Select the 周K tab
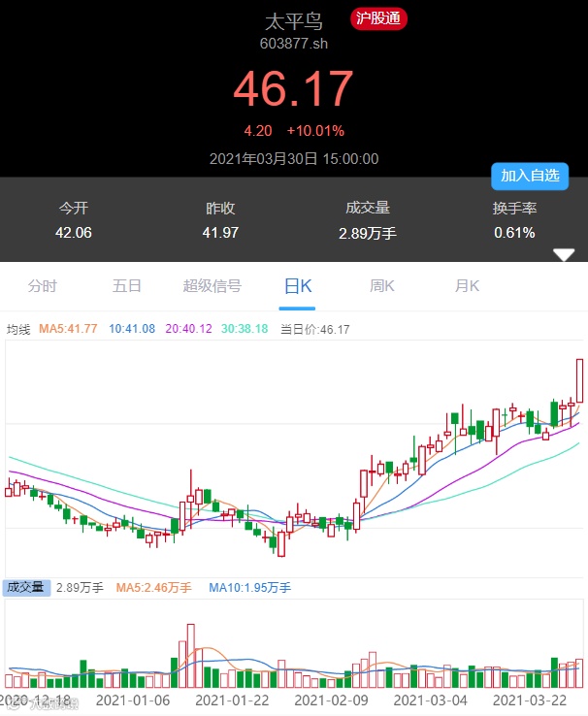Screen dimensions: 588x716 point(382,286)
